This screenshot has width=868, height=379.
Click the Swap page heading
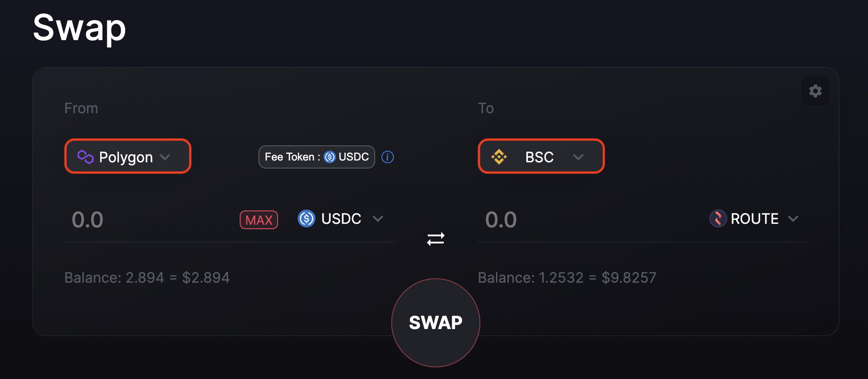[x=79, y=28]
